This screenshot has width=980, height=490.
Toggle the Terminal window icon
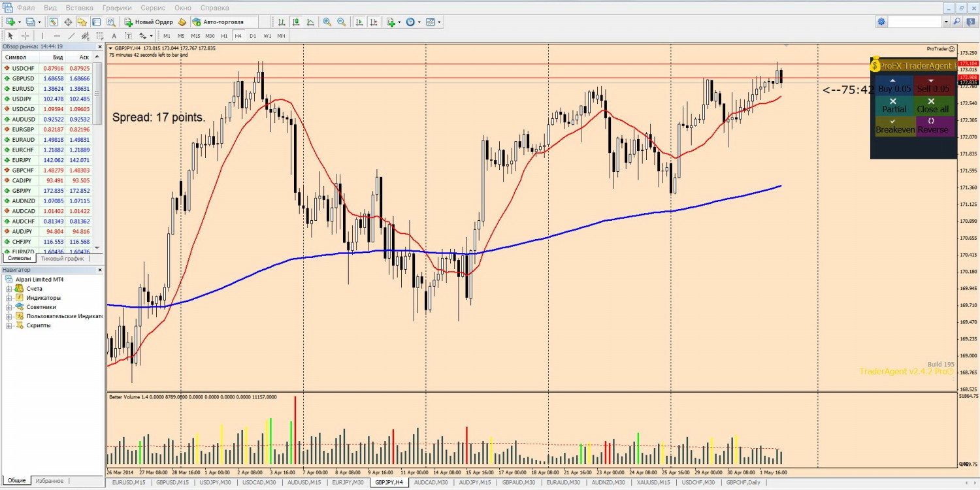click(96, 22)
